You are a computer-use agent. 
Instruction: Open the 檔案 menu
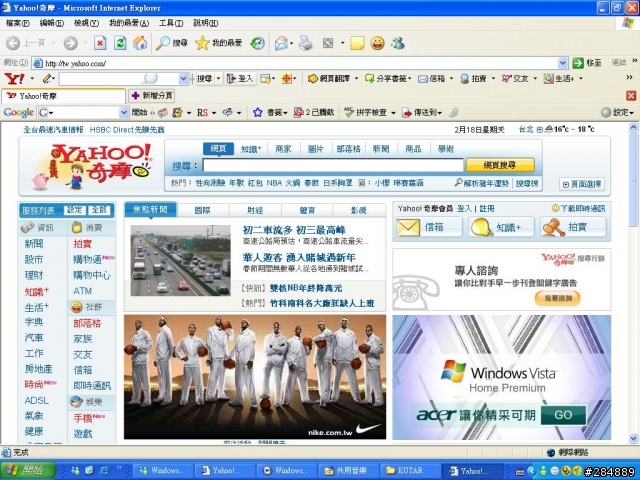coord(18,23)
